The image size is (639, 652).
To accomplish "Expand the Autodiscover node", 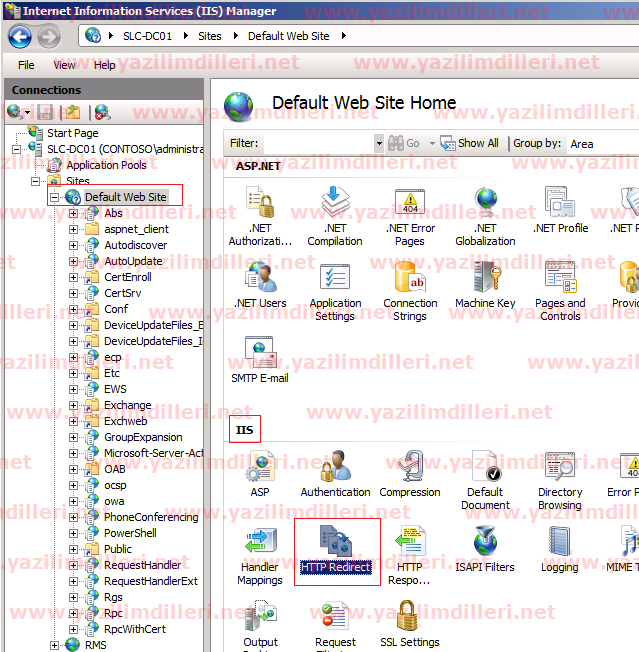I will (74, 245).
